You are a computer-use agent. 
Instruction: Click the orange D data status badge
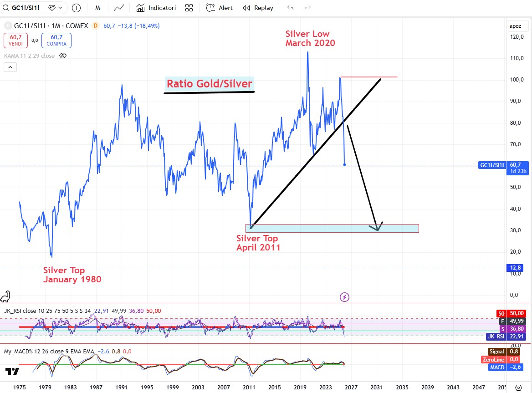(96, 26)
